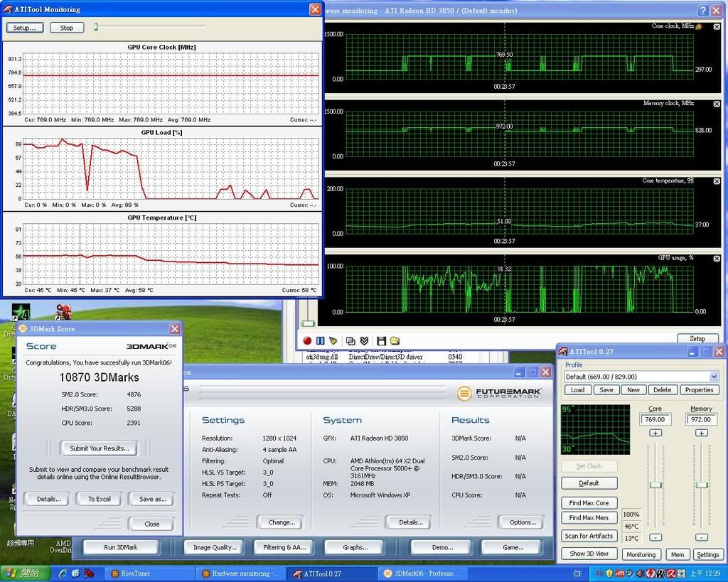The image size is (728, 582).
Task: Click the double chevron down icon in monitoring toolbar
Action: [x=365, y=341]
